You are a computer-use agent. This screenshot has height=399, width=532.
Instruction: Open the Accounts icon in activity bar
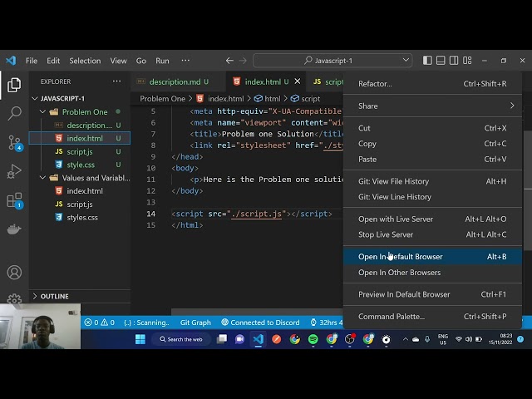point(14,273)
